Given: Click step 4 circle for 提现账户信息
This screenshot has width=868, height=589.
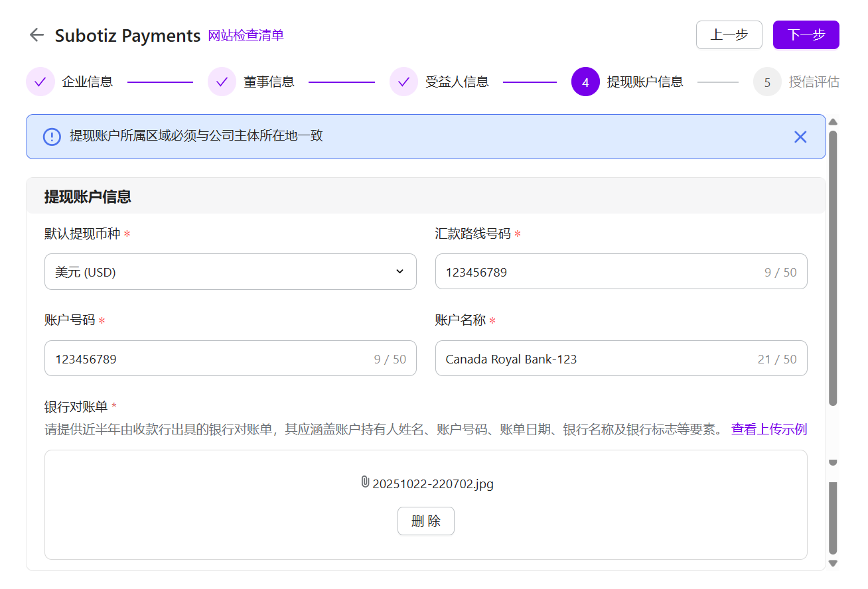Looking at the screenshot, I should coord(585,82).
